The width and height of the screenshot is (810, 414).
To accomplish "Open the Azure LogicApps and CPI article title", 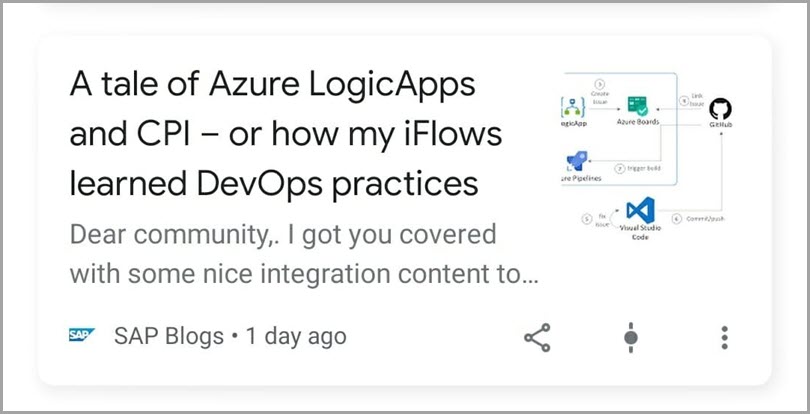I will 286,134.
